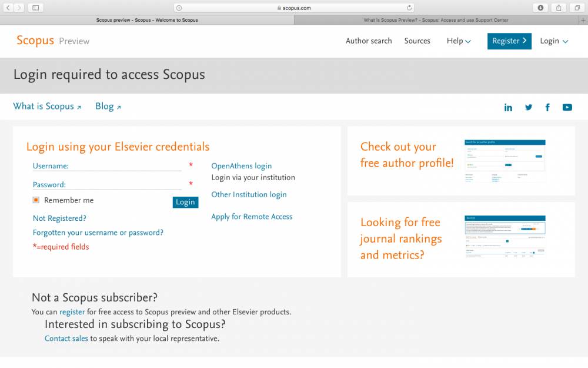Open the author profile preview thumbnail

coord(505,161)
